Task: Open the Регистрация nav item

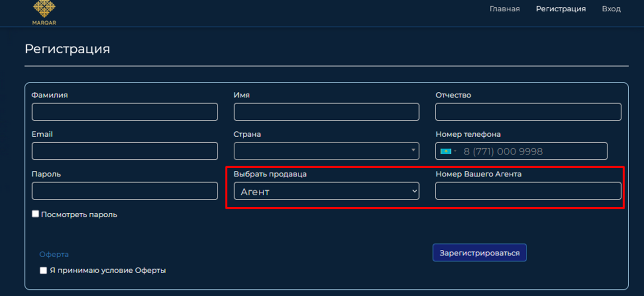Action: tap(560, 9)
